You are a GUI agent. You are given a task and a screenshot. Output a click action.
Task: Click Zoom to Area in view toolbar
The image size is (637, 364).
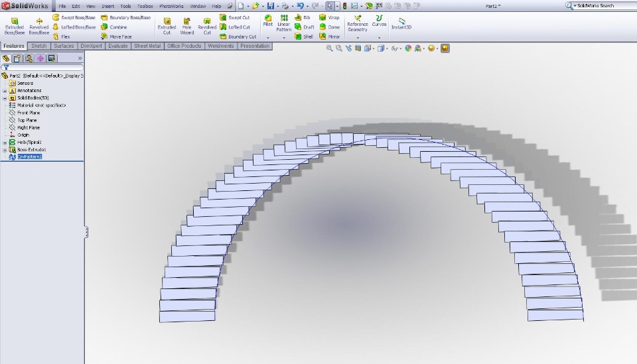(339, 48)
